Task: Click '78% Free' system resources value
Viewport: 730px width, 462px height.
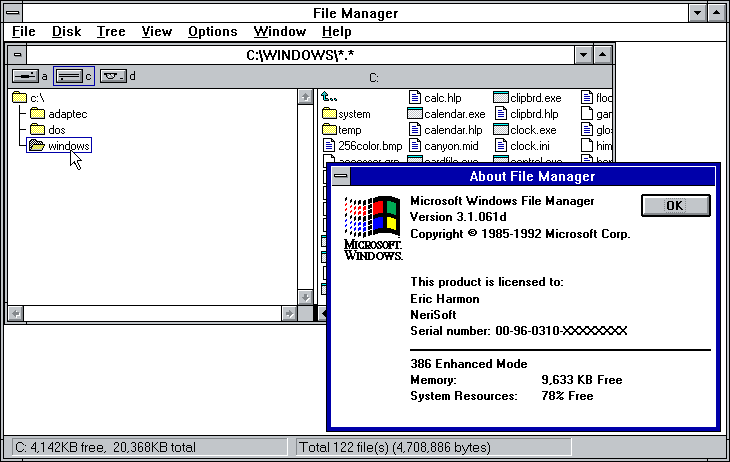Action: coord(567,396)
